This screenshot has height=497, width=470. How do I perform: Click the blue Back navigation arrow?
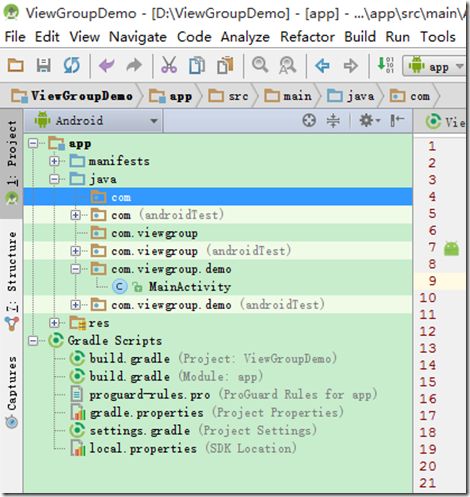(322, 66)
